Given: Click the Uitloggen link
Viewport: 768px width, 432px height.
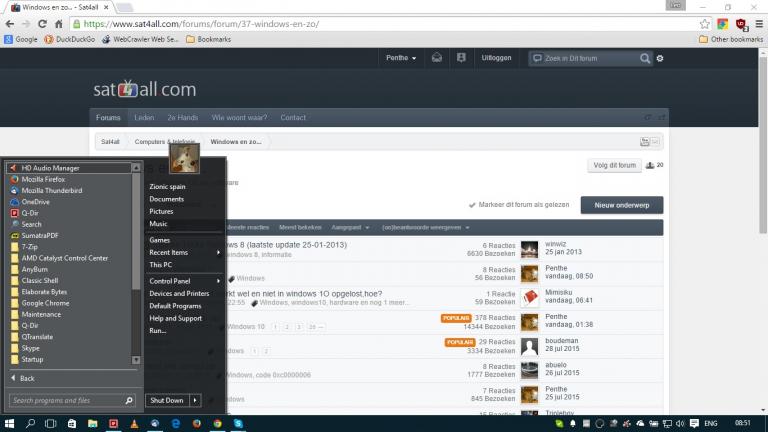Looking at the screenshot, I should click(496, 58).
